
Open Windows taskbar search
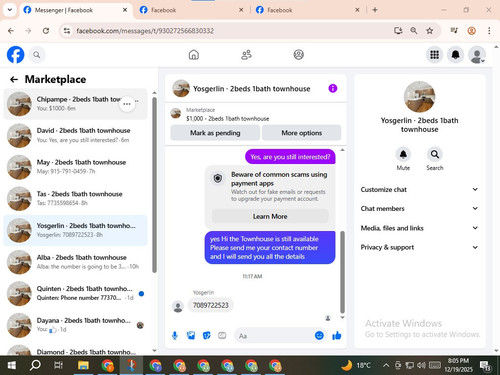pos(35,366)
